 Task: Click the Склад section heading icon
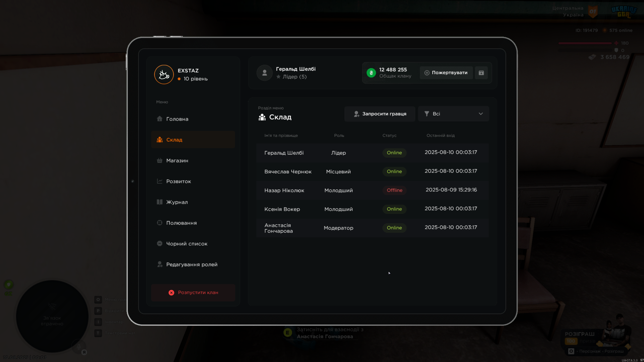point(262,117)
